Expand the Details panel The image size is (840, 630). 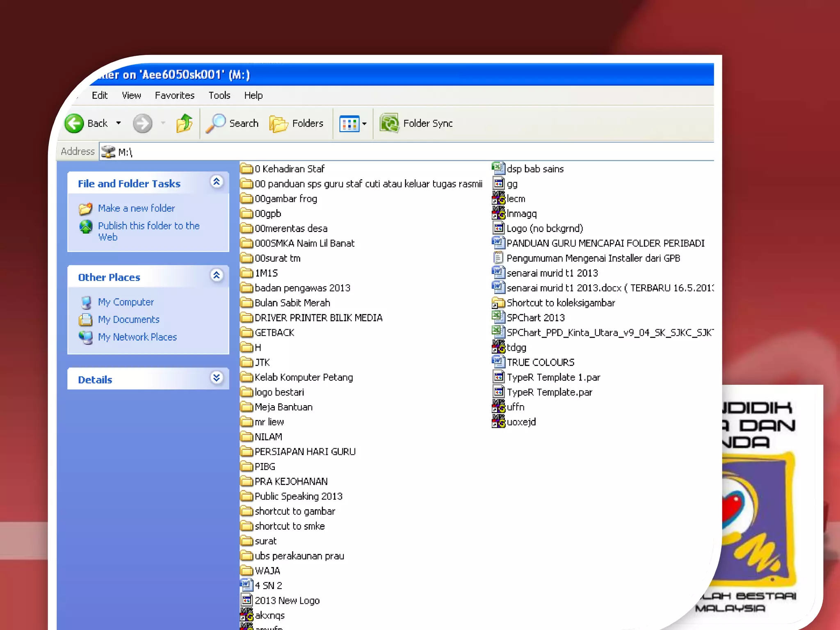(x=217, y=377)
